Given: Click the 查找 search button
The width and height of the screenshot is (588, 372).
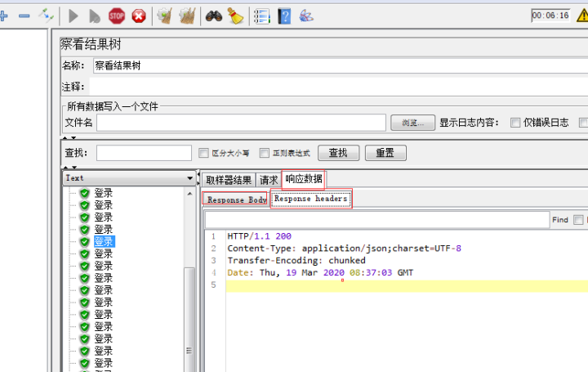Looking at the screenshot, I should click(338, 153).
